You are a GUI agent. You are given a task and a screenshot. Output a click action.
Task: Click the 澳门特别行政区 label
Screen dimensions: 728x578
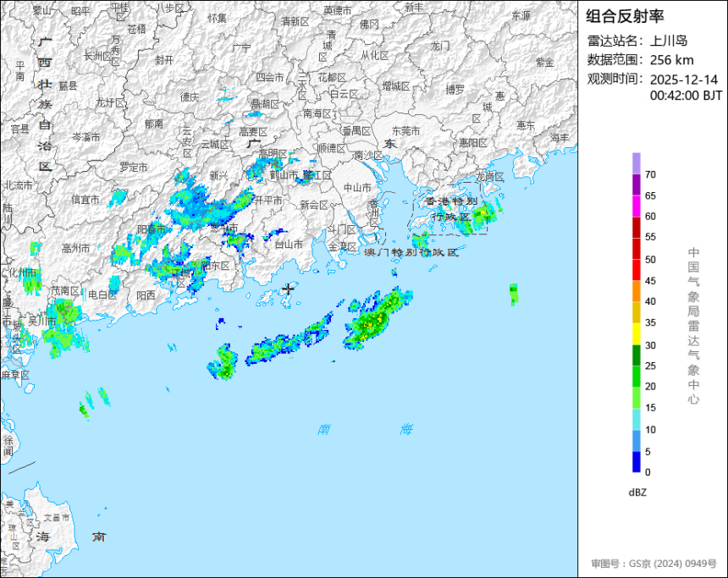coord(411,252)
